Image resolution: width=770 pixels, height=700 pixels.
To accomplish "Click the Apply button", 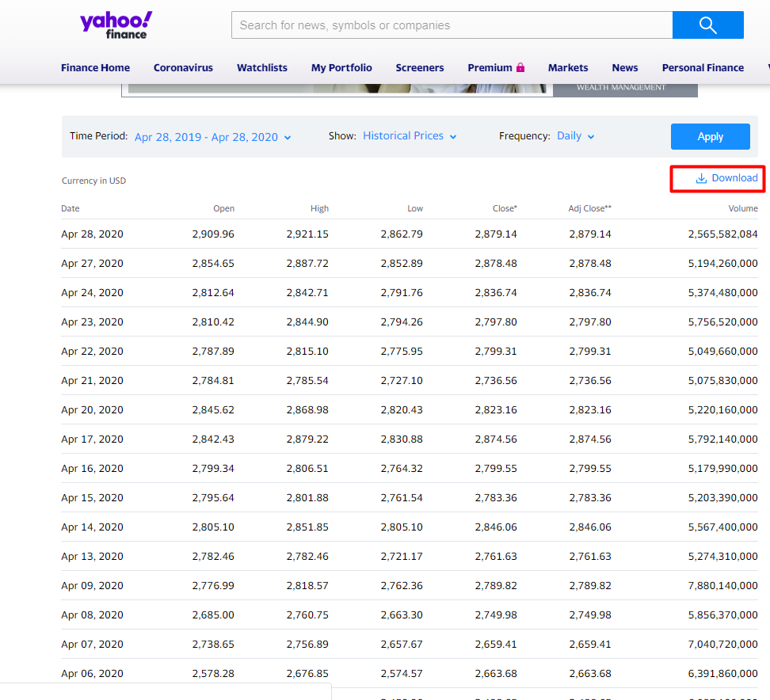I will [x=710, y=136].
